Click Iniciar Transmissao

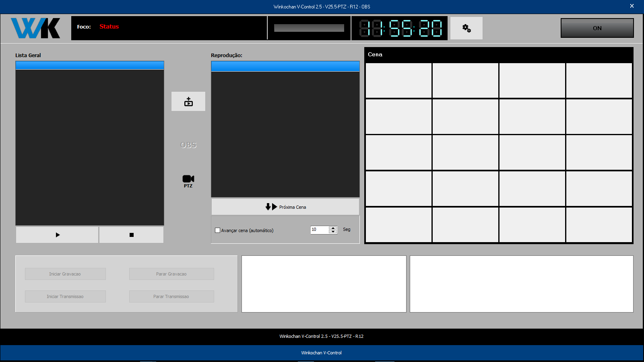point(65,296)
